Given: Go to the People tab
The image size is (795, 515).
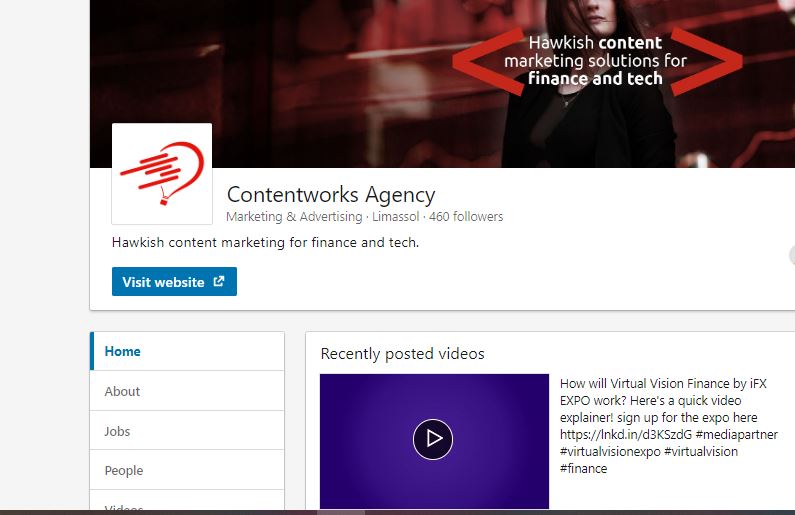Looking at the screenshot, I should [187, 470].
